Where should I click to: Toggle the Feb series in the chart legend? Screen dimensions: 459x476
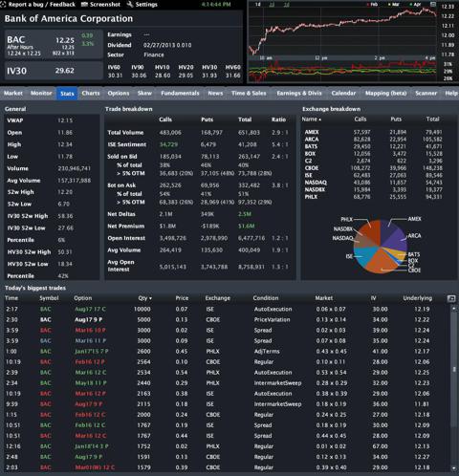(x=372, y=5)
